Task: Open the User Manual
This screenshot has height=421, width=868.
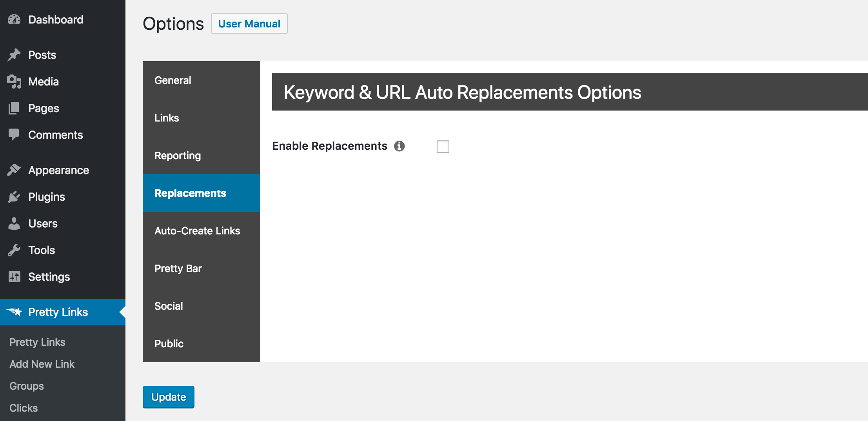Action: pyautogui.click(x=249, y=24)
